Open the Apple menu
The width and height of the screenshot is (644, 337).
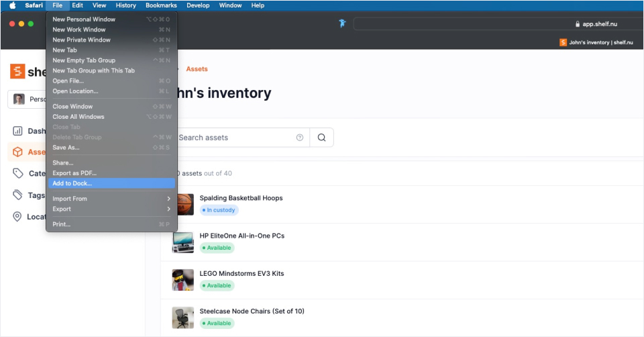point(12,5)
